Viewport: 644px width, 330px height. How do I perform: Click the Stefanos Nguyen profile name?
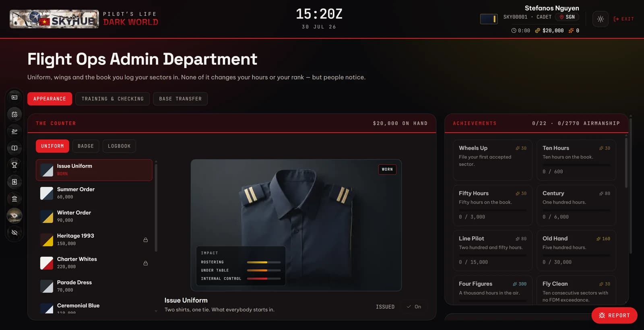point(552,8)
